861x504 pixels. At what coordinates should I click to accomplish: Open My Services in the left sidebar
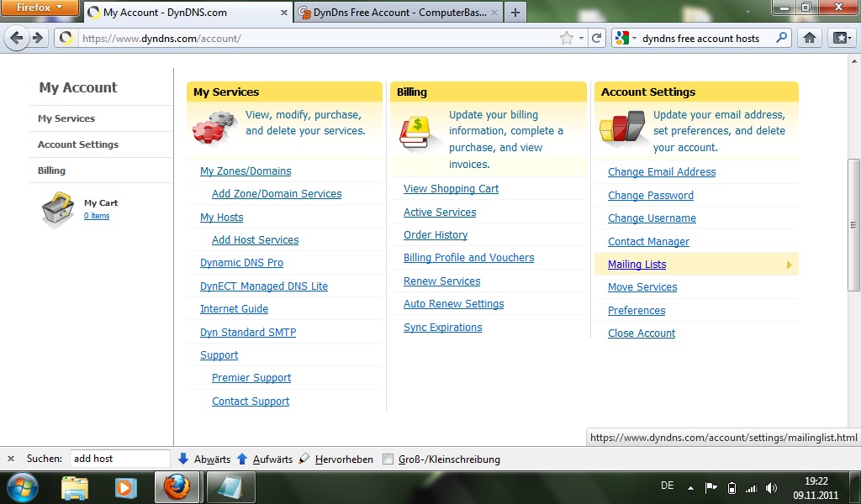66,118
